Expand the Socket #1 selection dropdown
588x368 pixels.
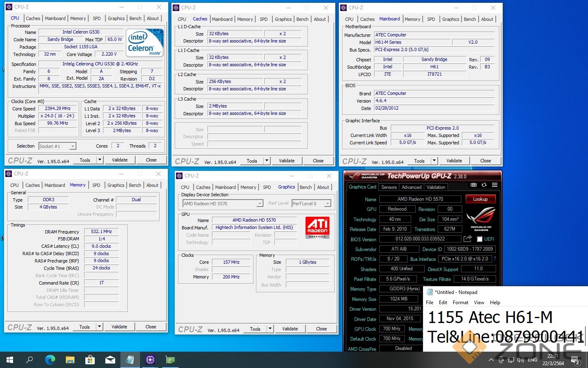(x=72, y=146)
